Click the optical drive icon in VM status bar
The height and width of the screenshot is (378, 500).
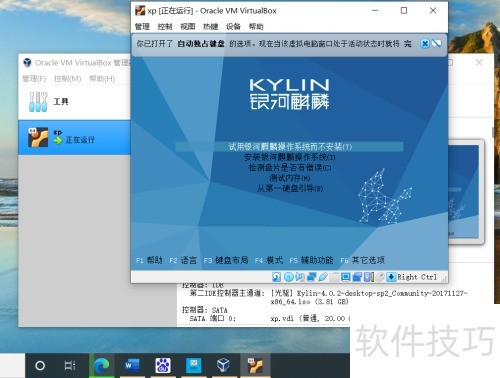coord(289,277)
